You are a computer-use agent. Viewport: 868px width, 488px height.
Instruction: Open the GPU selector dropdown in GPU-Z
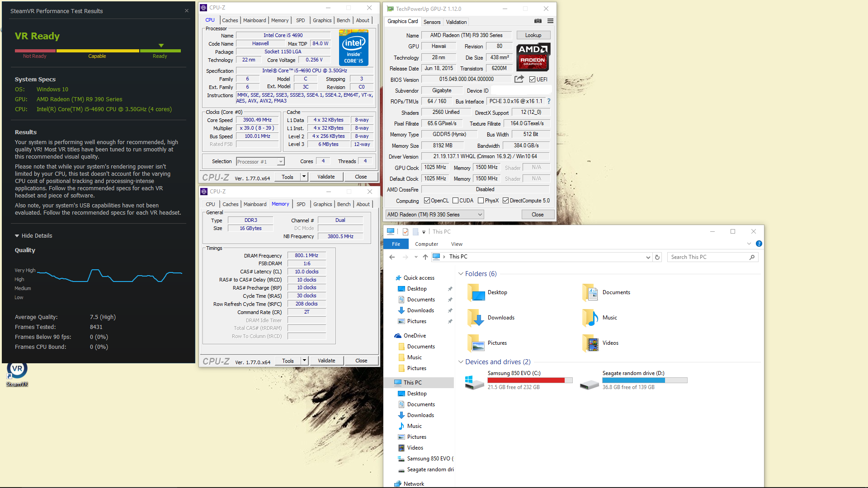click(434, 215)
